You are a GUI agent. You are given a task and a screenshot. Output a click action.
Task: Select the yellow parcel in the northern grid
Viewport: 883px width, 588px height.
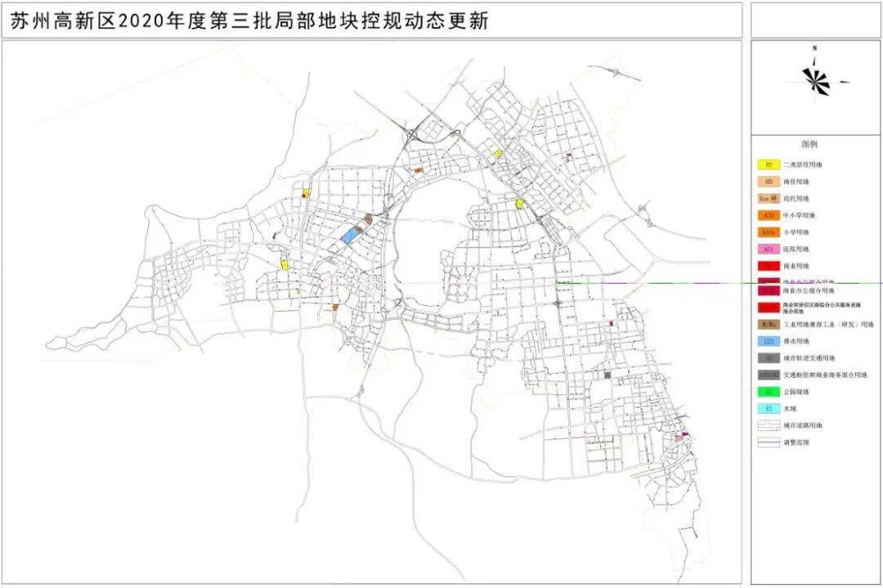[x=496, y=152]
